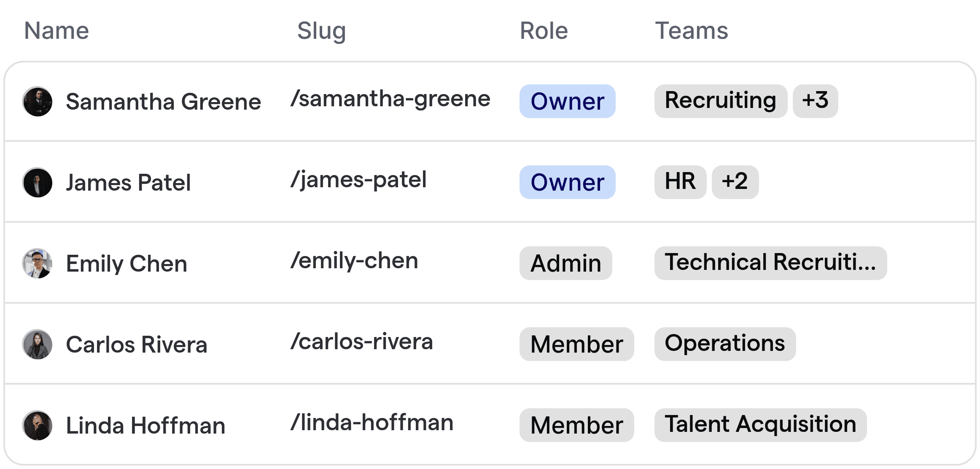The image size is (980, 469).
Task: Click Carlos Rivera's profile avatar
Action: pyautogui.click(x=38, y=344)
